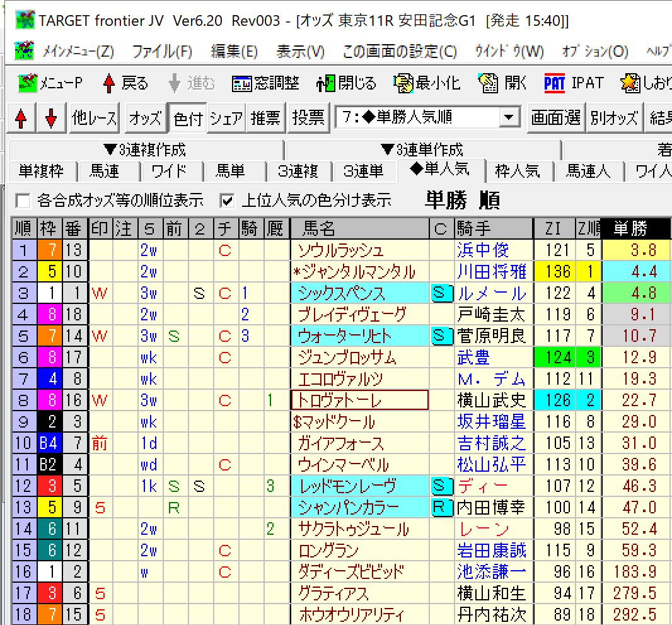Open the この画面の設定(C) menu
The height and width of the screenshot is (625, 672).
(x=400, y=52)
